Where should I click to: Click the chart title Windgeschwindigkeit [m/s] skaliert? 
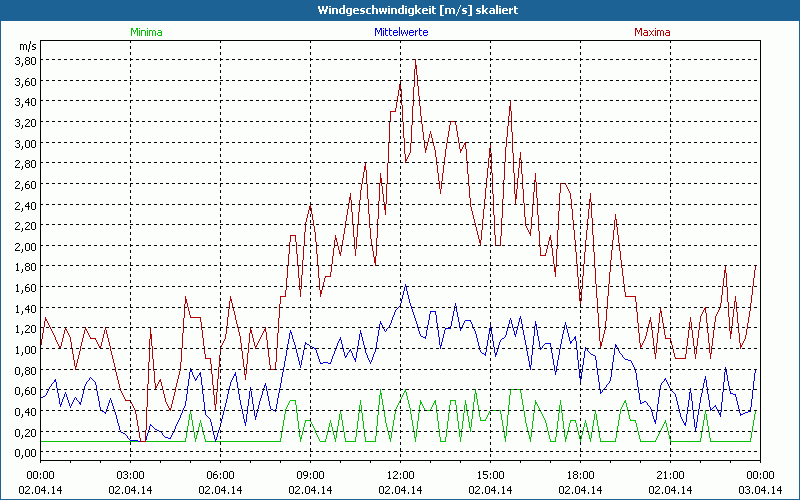click(400, 10)
